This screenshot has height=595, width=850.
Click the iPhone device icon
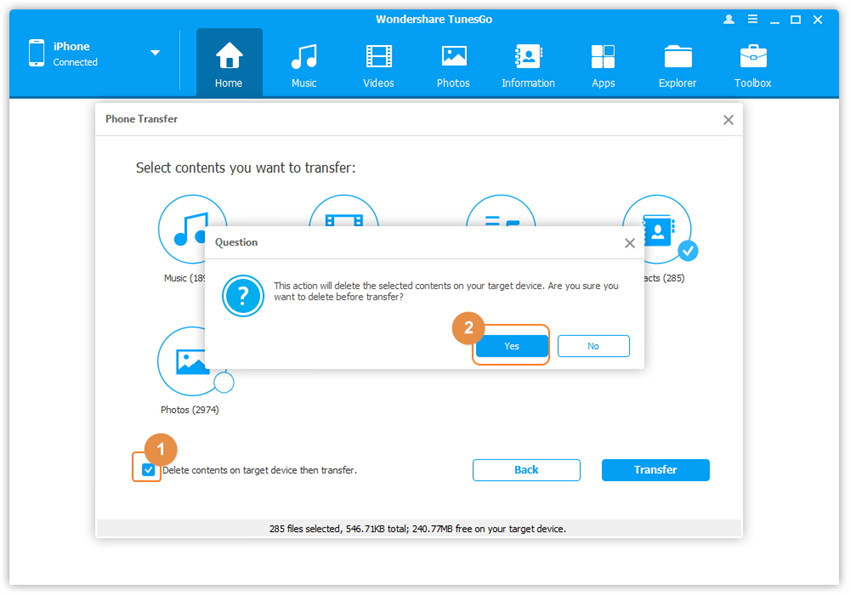[36, 53]
